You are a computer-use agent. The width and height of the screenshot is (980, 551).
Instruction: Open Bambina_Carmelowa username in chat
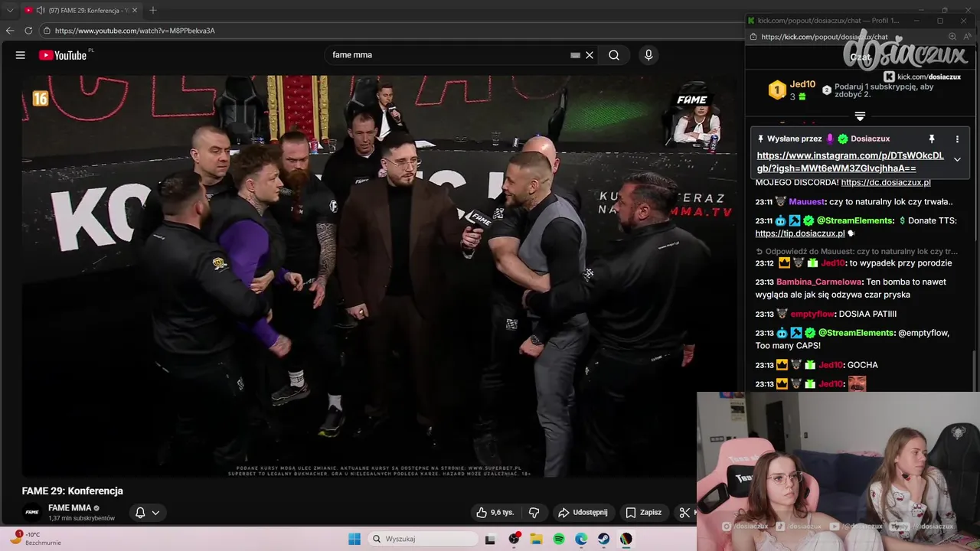[x=819, y=282]
